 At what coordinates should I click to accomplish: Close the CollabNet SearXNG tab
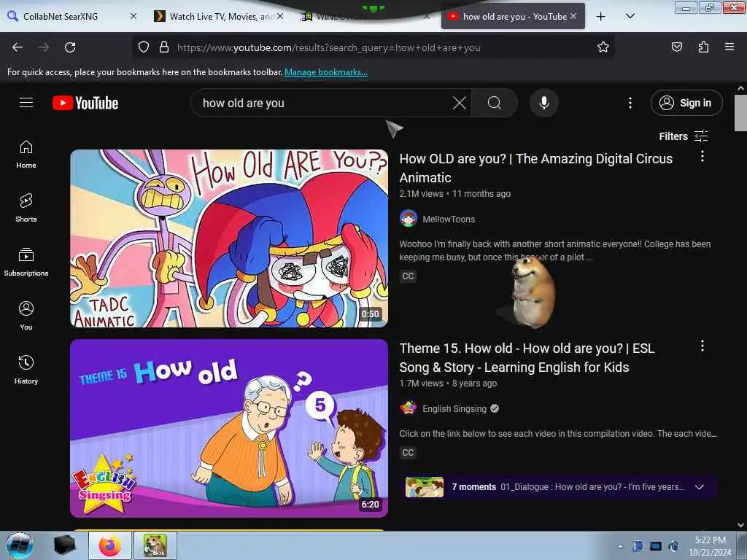click(x=133, y=16)
